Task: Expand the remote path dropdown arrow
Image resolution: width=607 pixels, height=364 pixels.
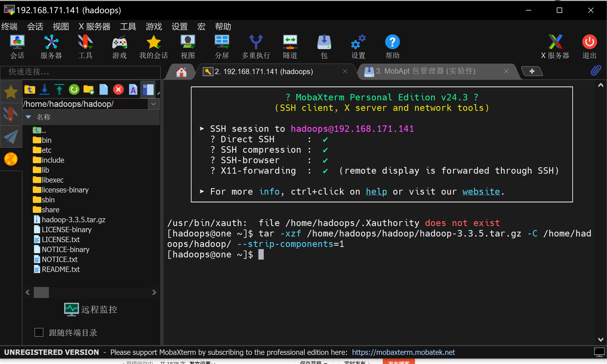Action: [154, 104]
